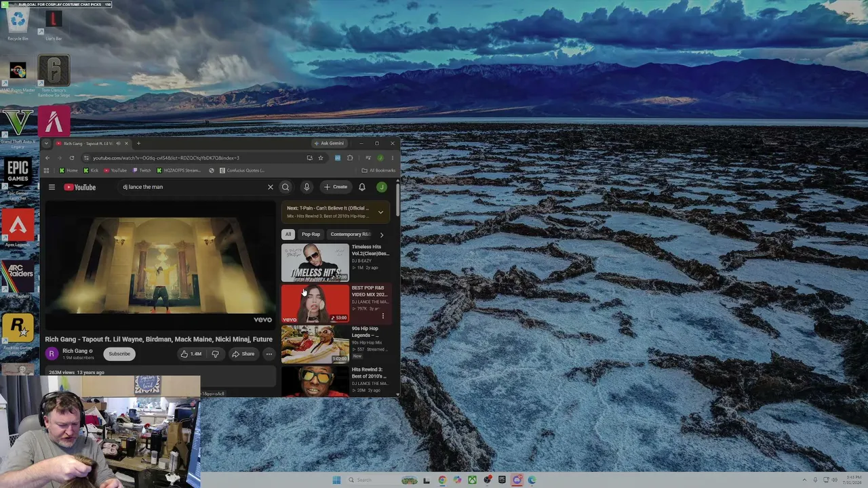Bookmark this page with star icon
868x488 pixels.
tap(321, 158)
